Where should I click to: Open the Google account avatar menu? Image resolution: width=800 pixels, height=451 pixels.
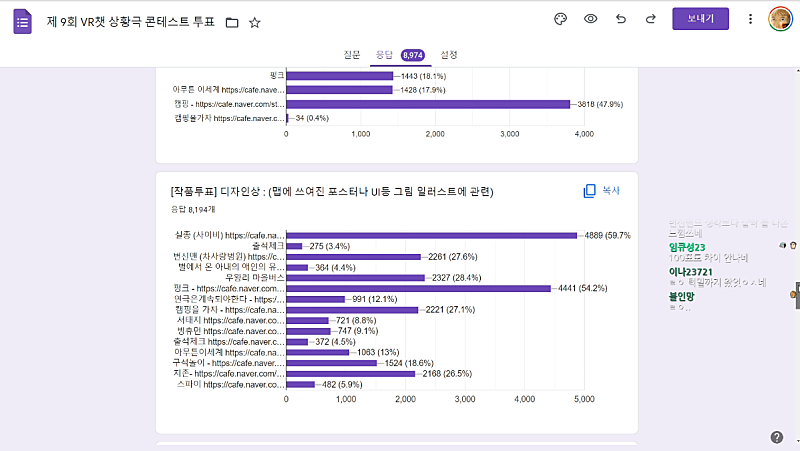[780, 19]
